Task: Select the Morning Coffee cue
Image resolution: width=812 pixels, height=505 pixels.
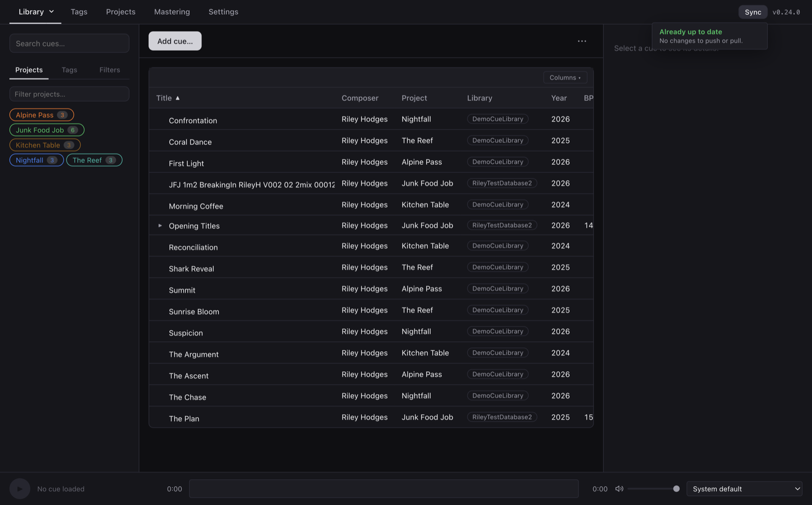Action: (371, 205)
